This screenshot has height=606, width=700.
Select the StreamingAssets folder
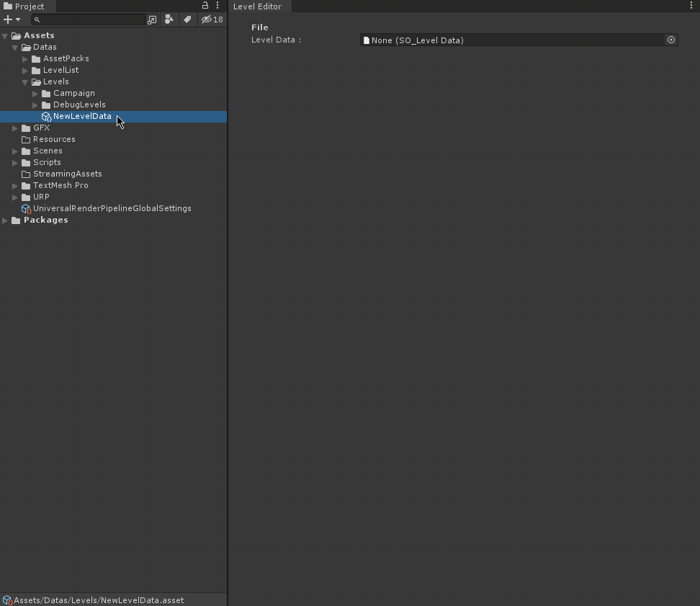tap(67, 174)
